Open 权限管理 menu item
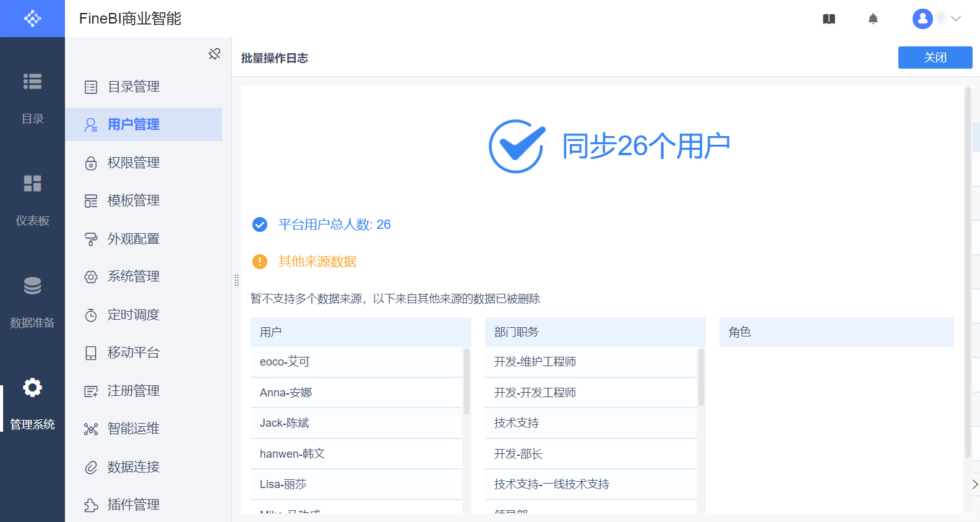980x522 pixels. tap(134, 163)
